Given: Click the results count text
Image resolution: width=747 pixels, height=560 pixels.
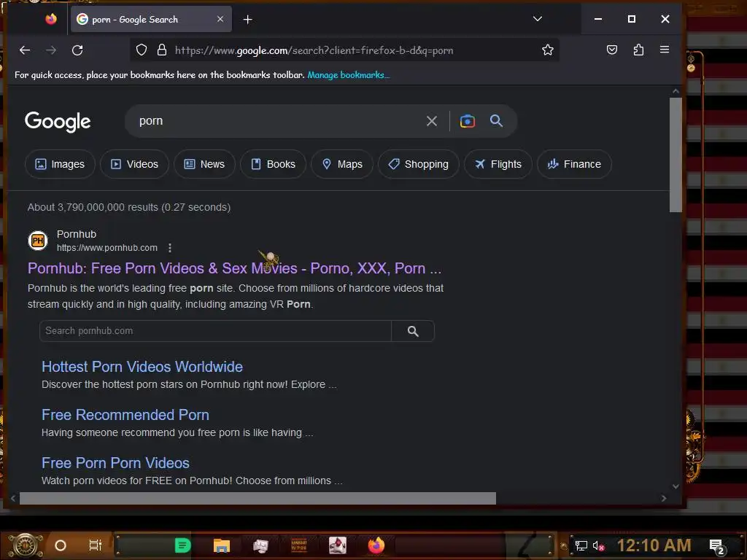Looking at the screenshot, I should click(129, 207).
